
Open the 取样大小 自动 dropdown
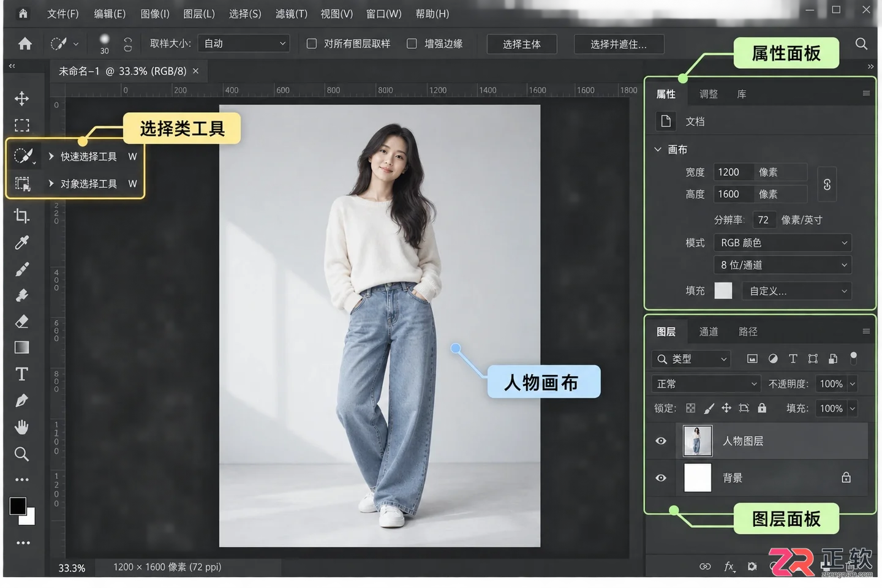[x=244, y=43]
